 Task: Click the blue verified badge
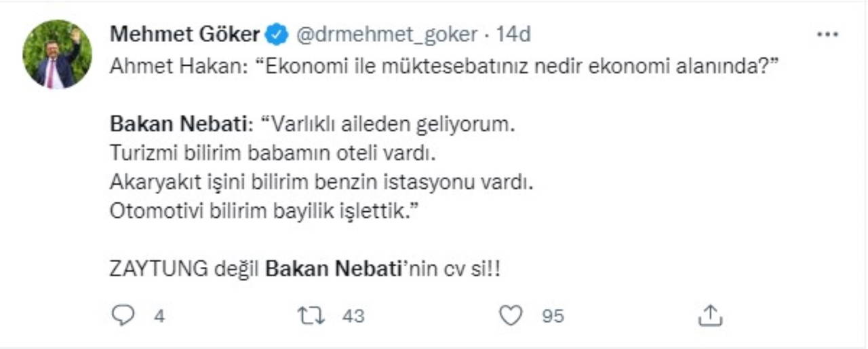click(278, 34)
